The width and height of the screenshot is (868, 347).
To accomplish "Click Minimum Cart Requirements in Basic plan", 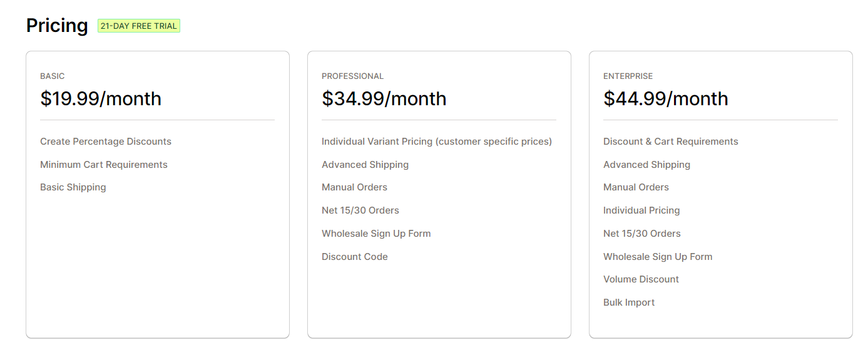I will 104,165.
